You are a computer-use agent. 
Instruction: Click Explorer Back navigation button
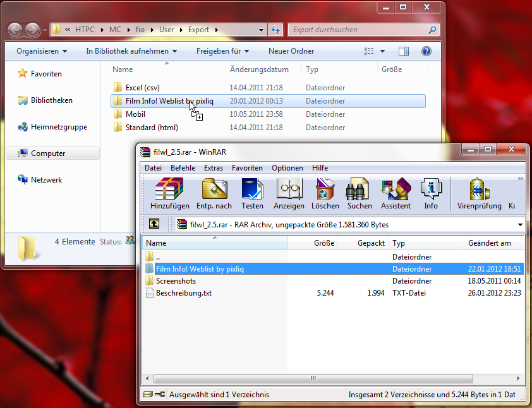(x=15, y=30)
